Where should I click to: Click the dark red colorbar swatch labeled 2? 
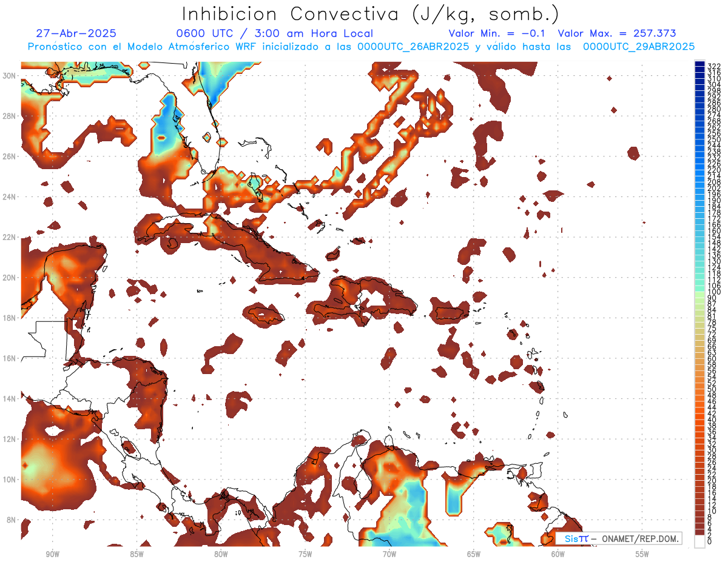pos(699,534)
